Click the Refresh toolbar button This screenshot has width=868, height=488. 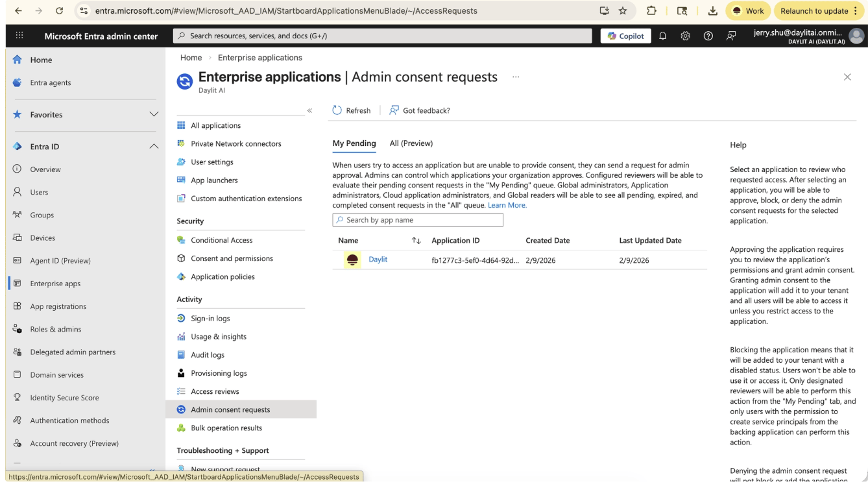click(352, 110)
